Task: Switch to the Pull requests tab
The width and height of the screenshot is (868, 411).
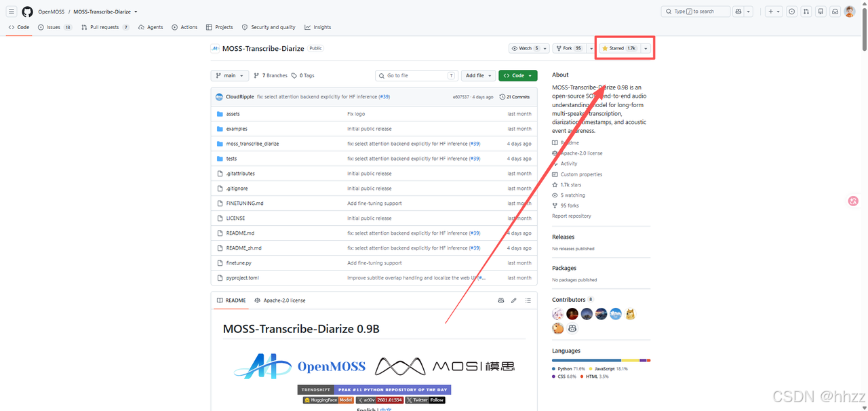Action: [x=105, y=27]
